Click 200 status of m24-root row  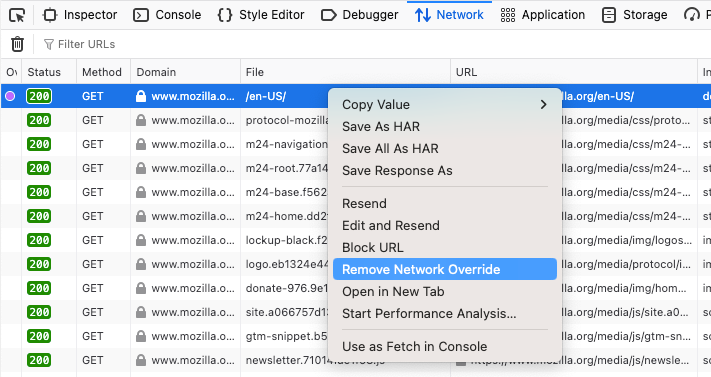click(x=39, y=168)
